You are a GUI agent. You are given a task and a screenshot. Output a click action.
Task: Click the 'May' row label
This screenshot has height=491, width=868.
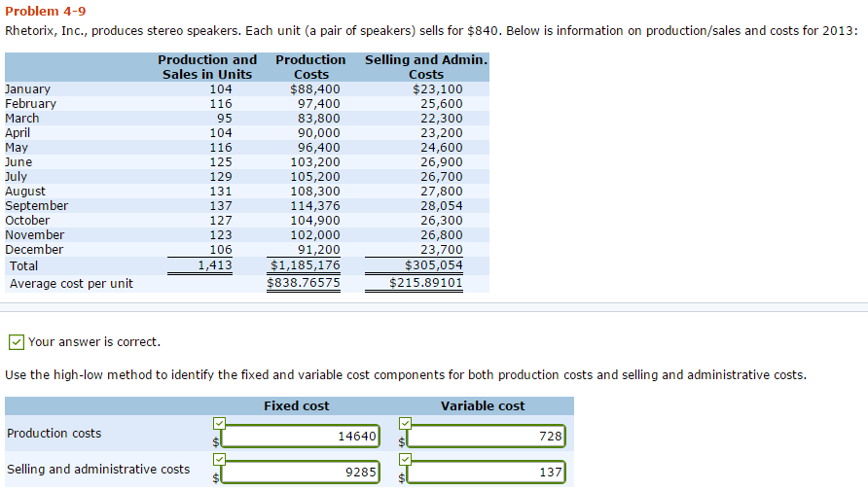(x=17, y=147)
